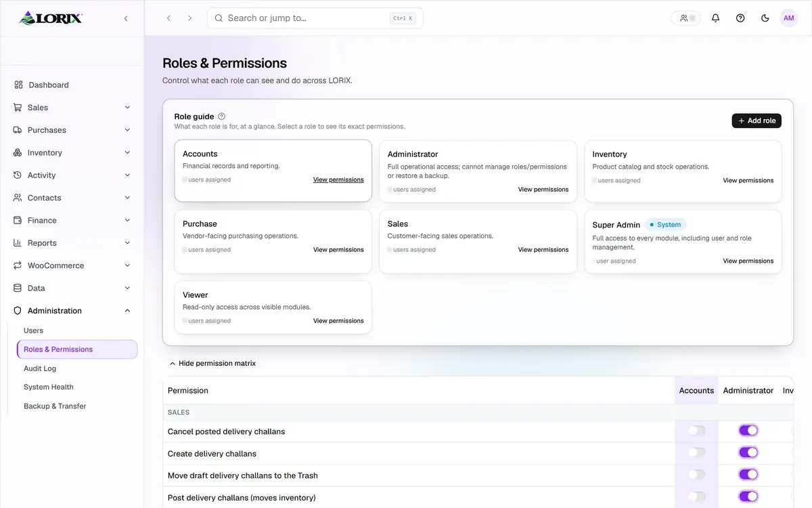
Task: Toggle Accounts for Move draft delivery challans to Trash
Action: click(696, 474)
